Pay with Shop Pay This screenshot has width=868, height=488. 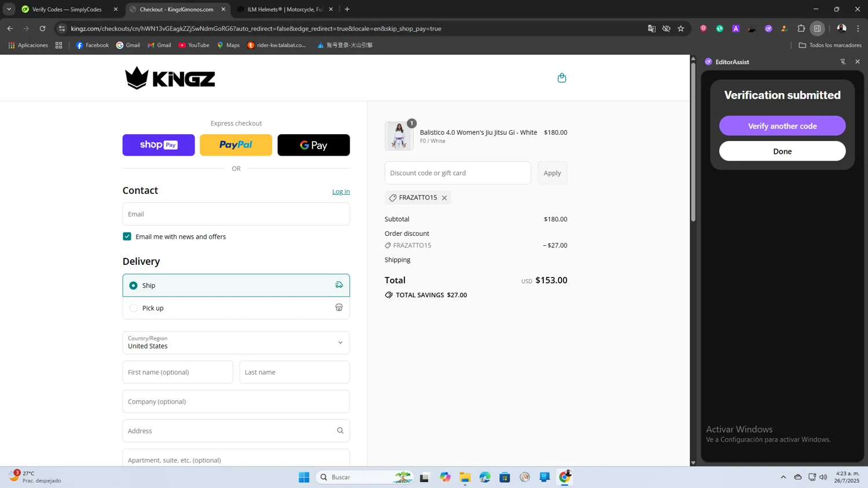tap(159, 145)
